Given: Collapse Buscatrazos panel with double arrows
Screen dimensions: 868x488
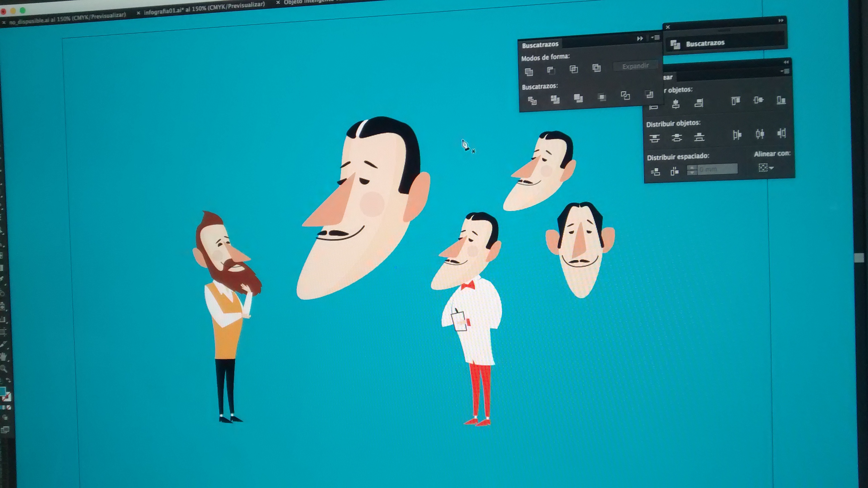Looking at the screenshot, I should [640, 39].
